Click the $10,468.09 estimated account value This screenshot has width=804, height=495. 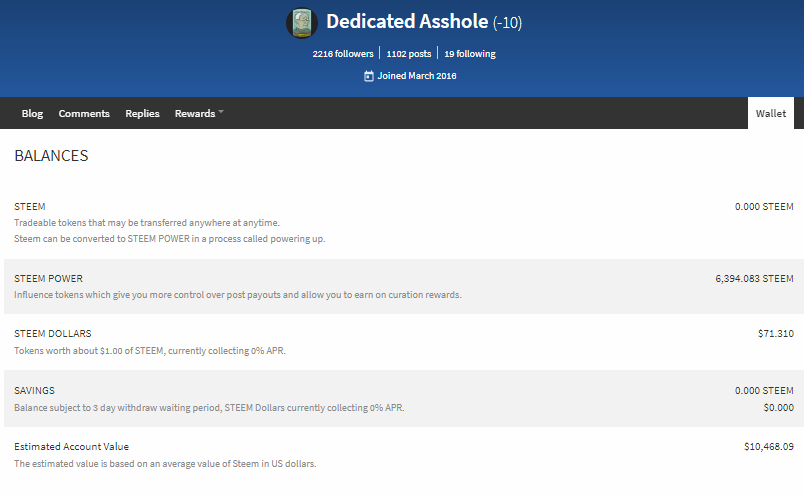coord(768,446)
